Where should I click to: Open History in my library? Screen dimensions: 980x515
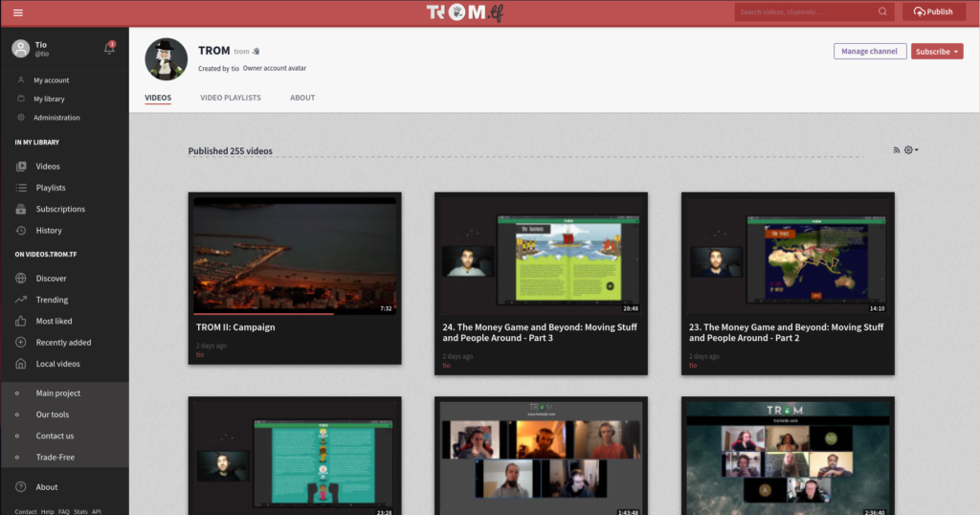49,230
